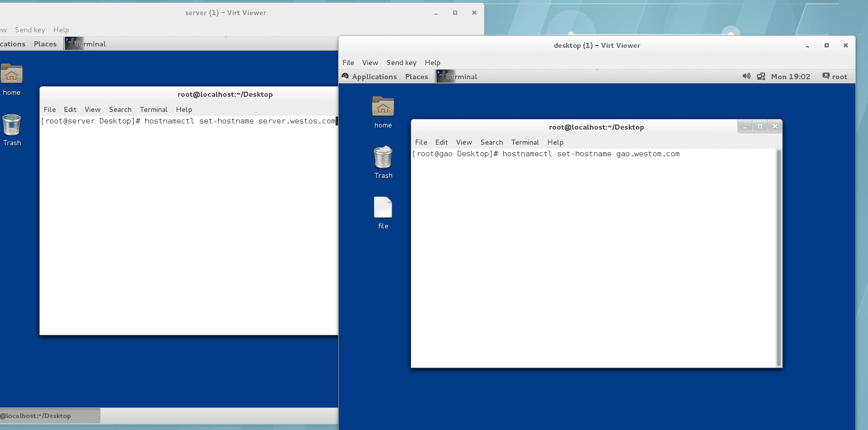This screenshot has width=868, height=430.
Task: Open the 'file' document icon on desktop
Action: [383, 208]
